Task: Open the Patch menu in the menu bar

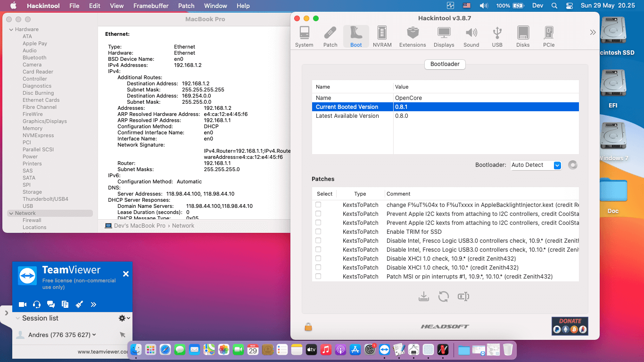Action: (x=186, y=6)
